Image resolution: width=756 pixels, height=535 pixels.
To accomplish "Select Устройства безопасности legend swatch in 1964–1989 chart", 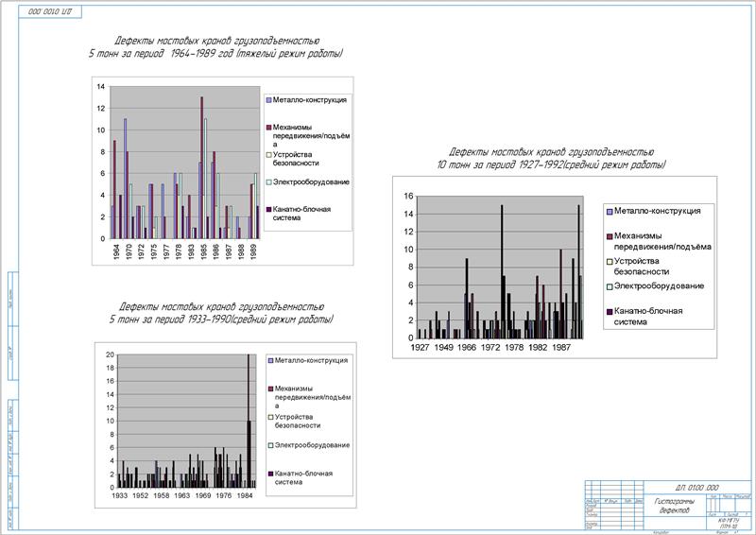I will click(x=268, y=155).
